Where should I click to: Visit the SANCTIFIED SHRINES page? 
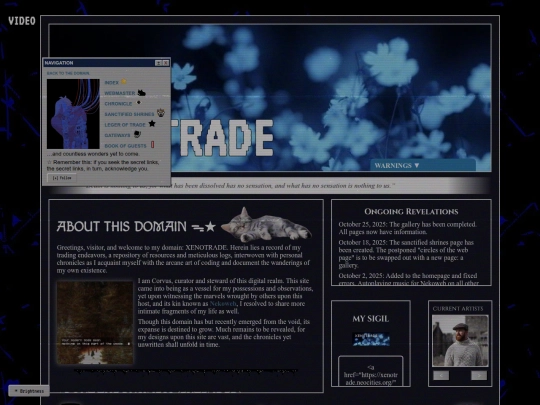point(129,114)
